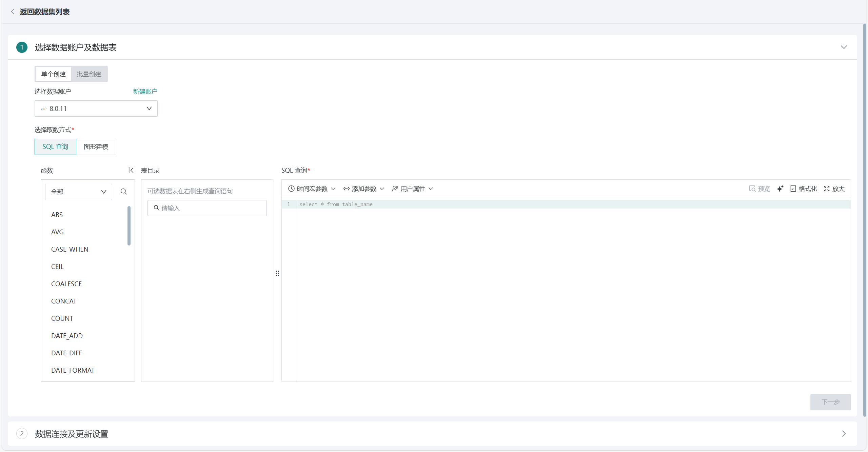
Task: Open the 用户属性 menu
Action: (412, 189)
